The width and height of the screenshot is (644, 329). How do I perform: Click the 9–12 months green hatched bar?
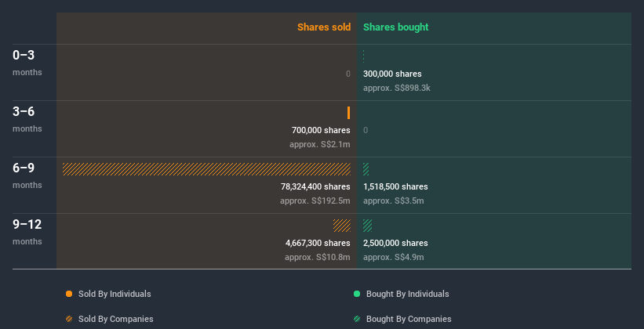tap(368, 226)
